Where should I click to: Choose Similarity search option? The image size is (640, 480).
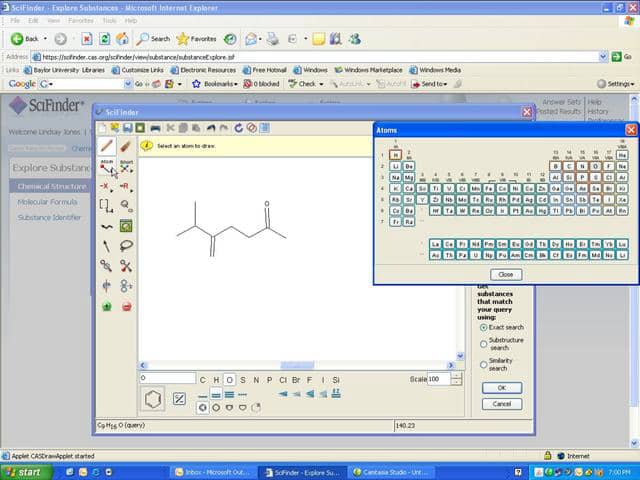[x=484, y=364]
